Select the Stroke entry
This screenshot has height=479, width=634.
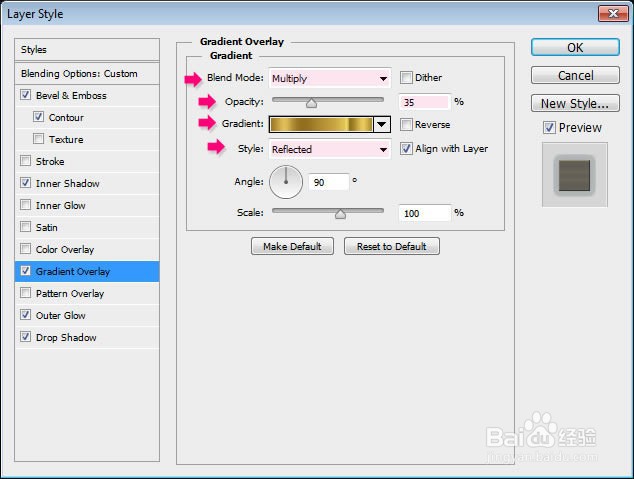click(50, 161)
